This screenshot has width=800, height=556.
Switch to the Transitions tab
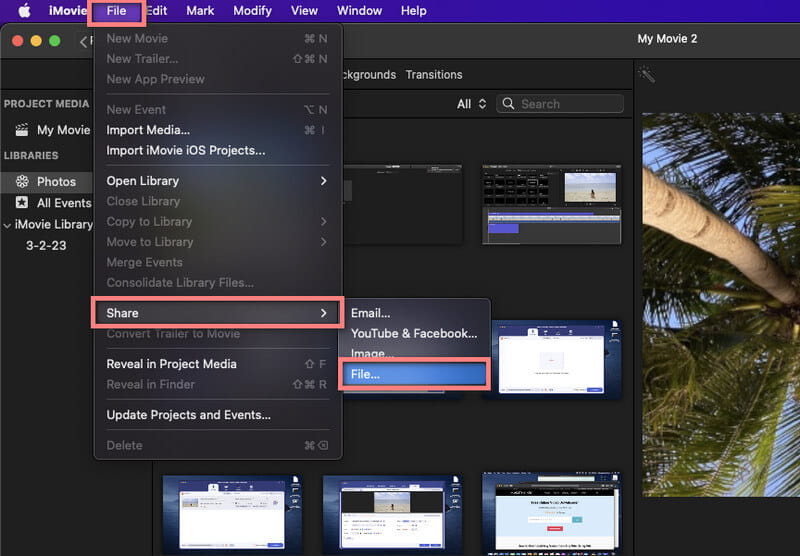coord(434,74)
